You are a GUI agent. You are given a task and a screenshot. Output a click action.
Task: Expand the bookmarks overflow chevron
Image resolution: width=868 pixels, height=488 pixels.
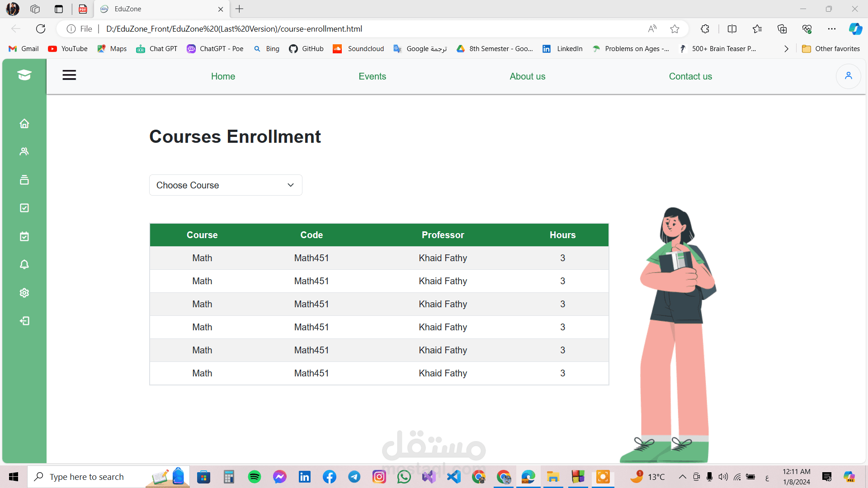point(786,49)
